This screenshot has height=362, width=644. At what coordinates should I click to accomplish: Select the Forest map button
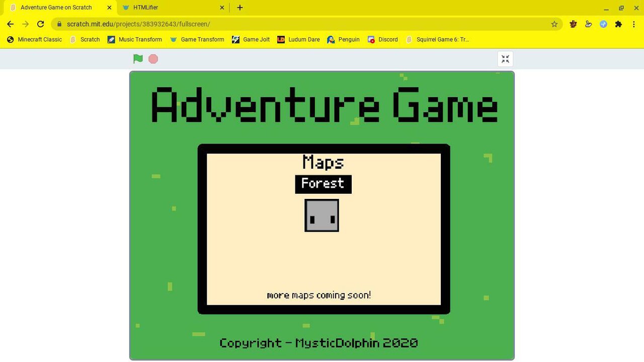click(323, 184)
